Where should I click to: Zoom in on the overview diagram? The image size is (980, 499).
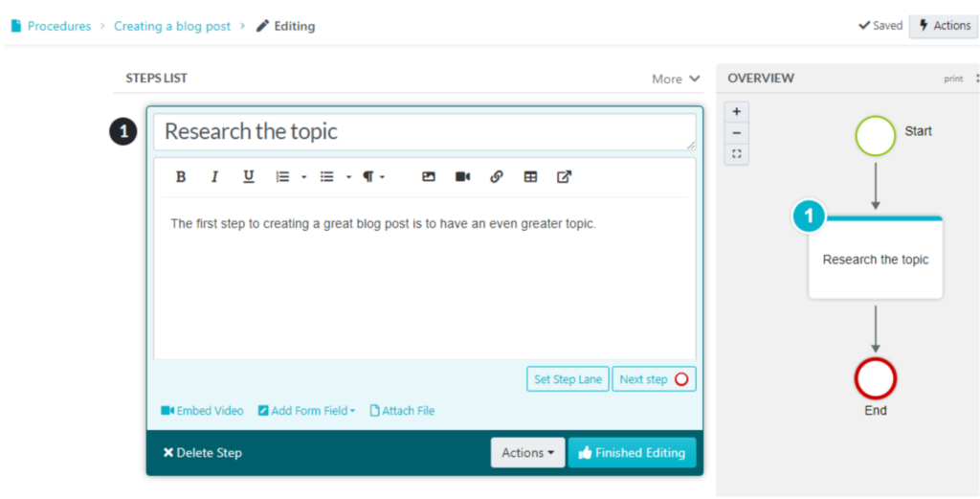pos(737,112)
